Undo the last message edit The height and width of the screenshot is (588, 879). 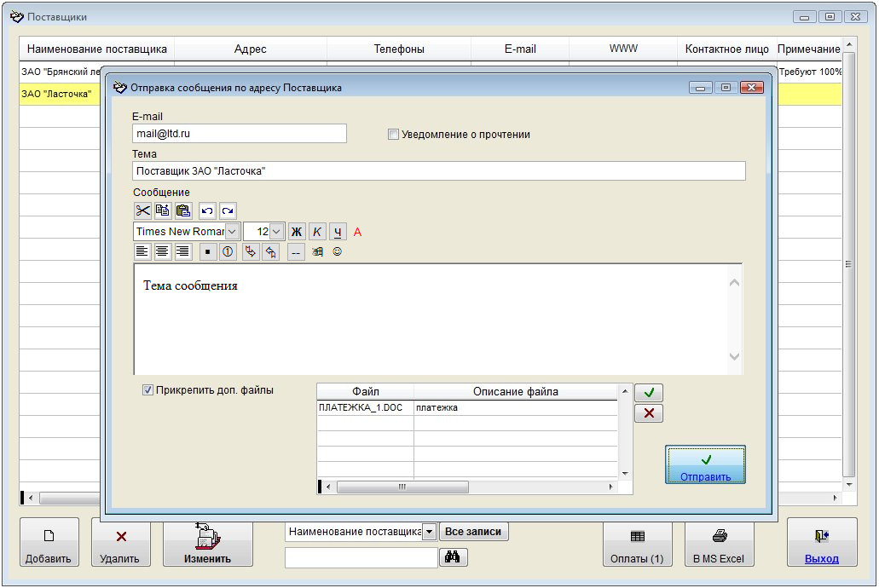[207, 210]
